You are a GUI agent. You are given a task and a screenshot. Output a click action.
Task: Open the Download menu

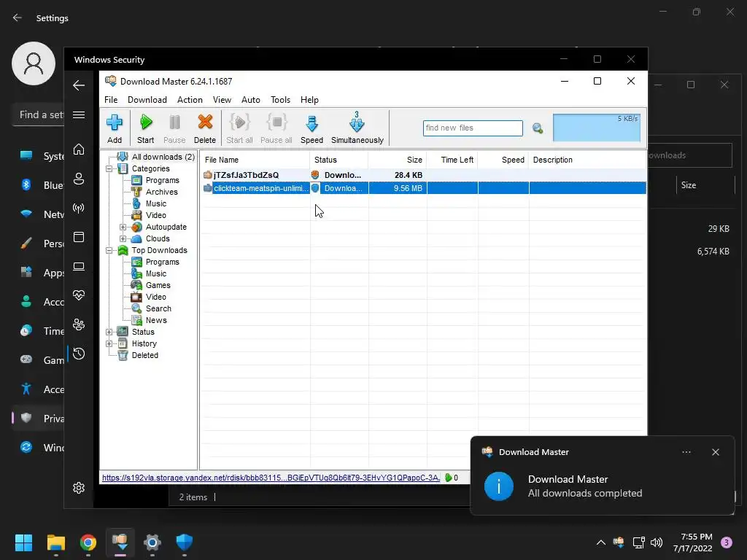(x=147, y=99)
